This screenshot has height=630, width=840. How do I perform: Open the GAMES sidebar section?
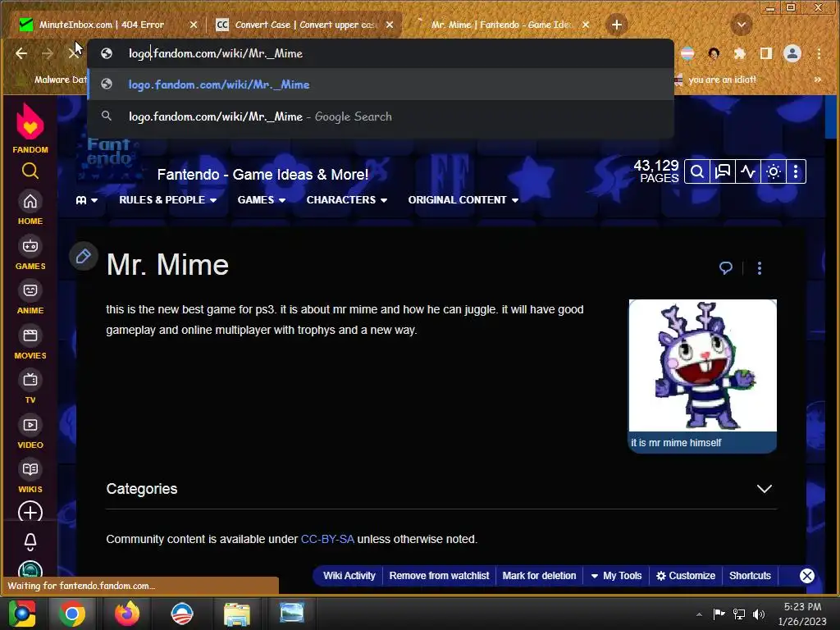(30, 253)
